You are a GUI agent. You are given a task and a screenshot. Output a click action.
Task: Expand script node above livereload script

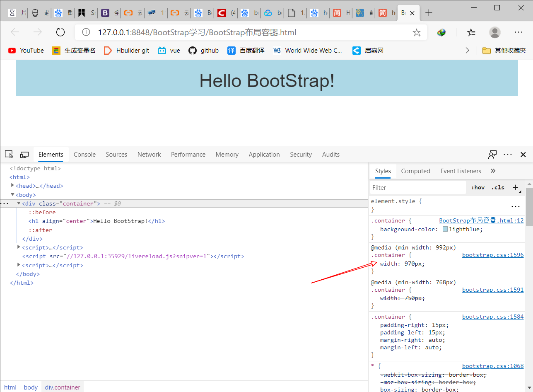(x=19, y=247)
